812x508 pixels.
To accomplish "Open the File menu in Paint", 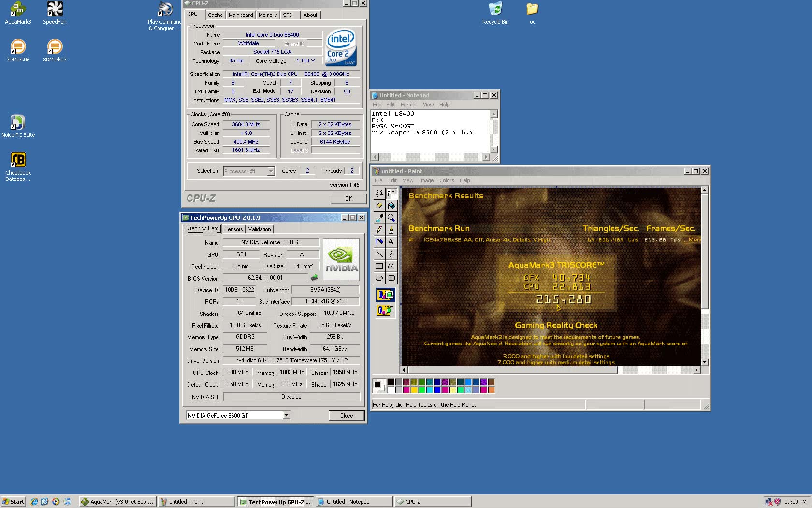I will tap(378, 180).
